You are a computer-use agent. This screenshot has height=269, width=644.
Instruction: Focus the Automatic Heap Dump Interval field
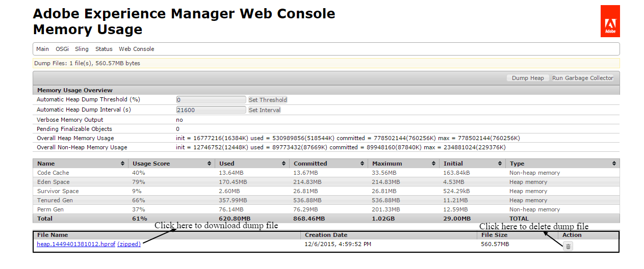[x=211, y=110]
